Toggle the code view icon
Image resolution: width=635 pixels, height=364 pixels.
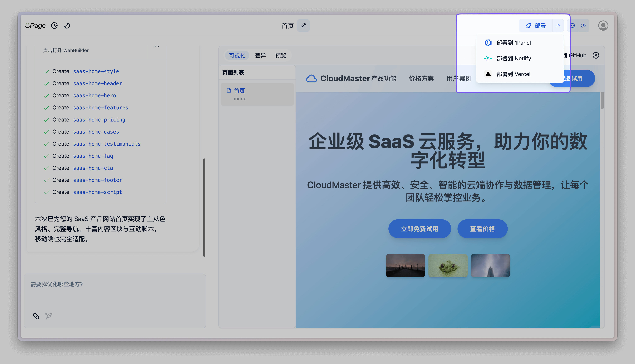(583, 26)
